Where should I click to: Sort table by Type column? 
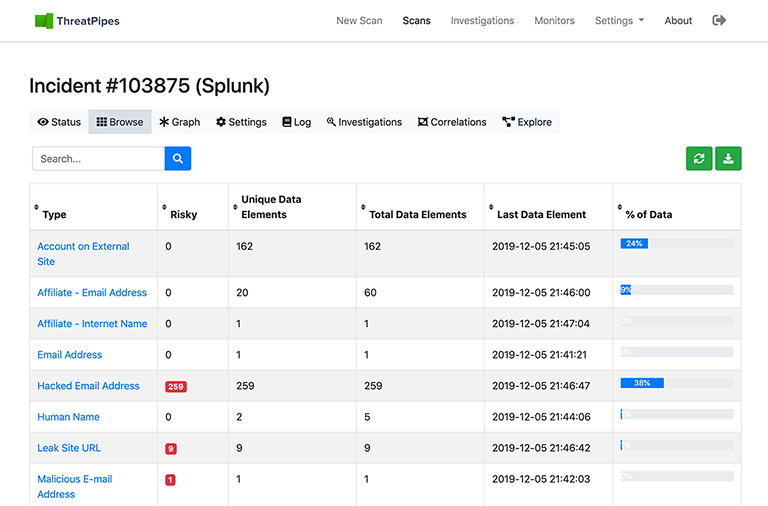54,214
